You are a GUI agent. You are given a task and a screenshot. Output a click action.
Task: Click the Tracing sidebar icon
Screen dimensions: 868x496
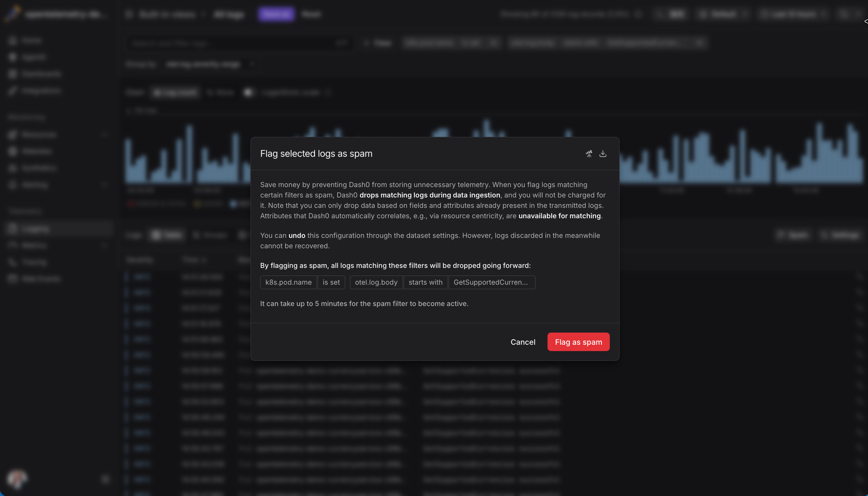[13, 262]
